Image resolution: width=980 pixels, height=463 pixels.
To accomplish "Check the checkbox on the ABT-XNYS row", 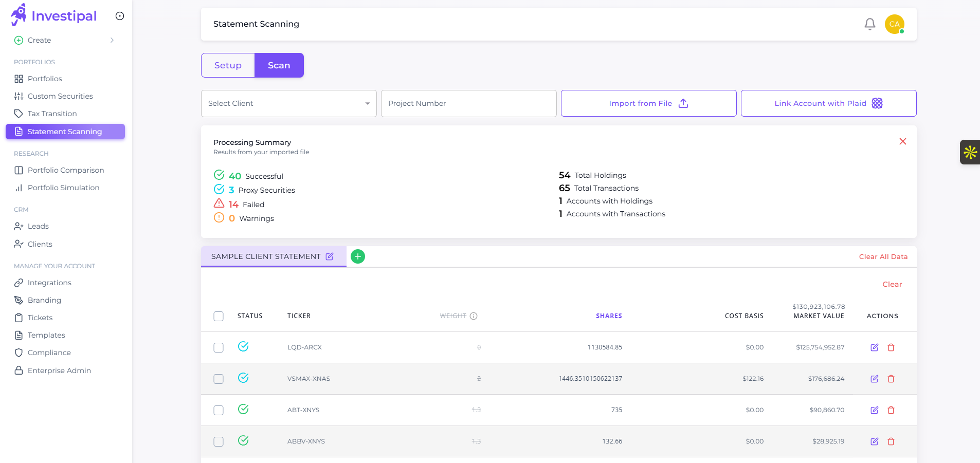I will pyautogui.click(x=218, y=410).
